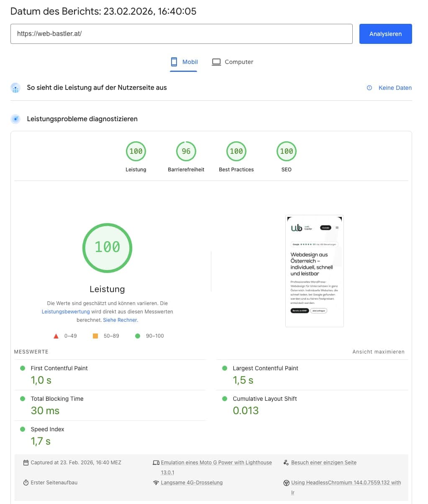Click the MESSWERTE heading
The image size is (428, 504).
pyautogui.click(x=31, y=352)
